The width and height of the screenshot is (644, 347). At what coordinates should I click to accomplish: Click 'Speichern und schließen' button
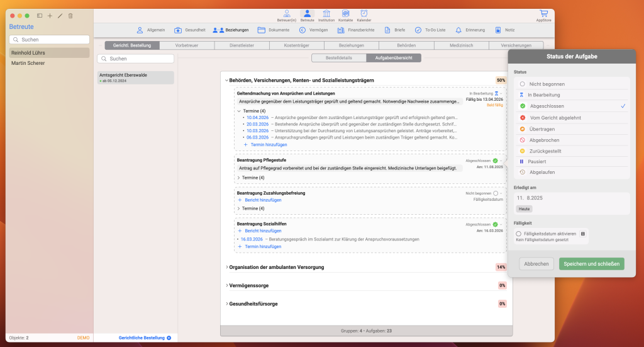591,264
